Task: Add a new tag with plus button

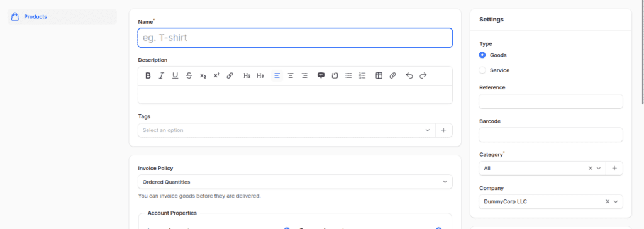Action: pyautogui.click(x=443, y=130)
